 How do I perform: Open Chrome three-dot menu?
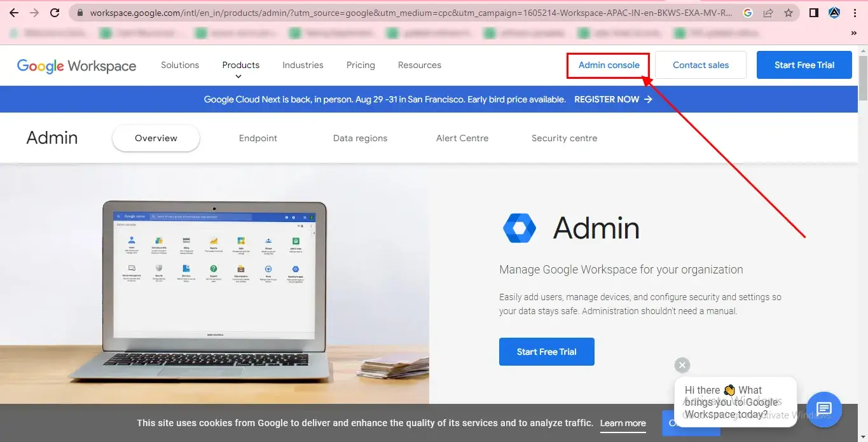click(x=855, y=13)
